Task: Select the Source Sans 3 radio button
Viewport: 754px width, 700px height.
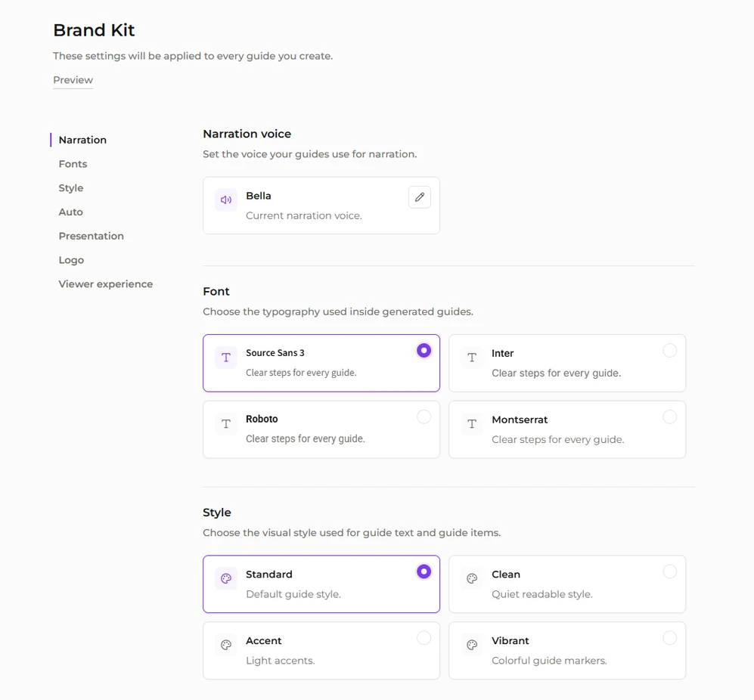Action: click(424, 351)
